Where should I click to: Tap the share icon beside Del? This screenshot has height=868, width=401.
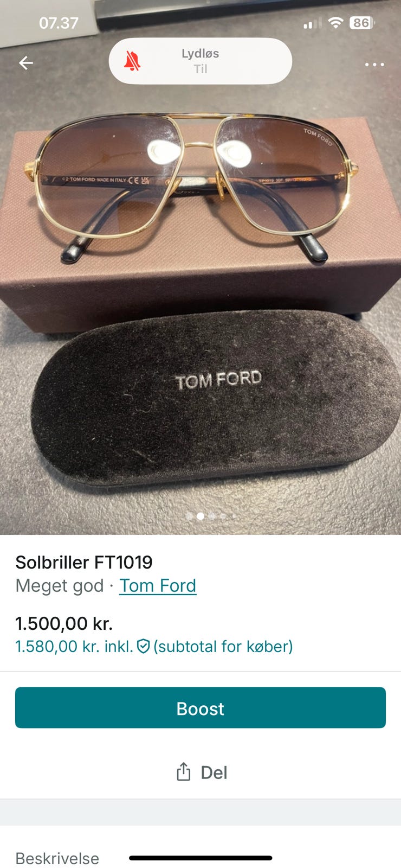tap(184, 772)
